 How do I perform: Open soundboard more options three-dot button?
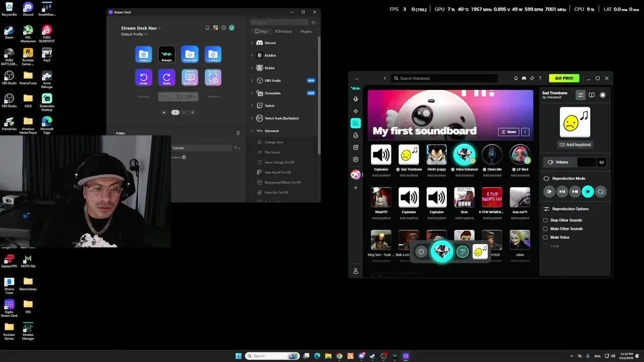click(x=525, y=132)
